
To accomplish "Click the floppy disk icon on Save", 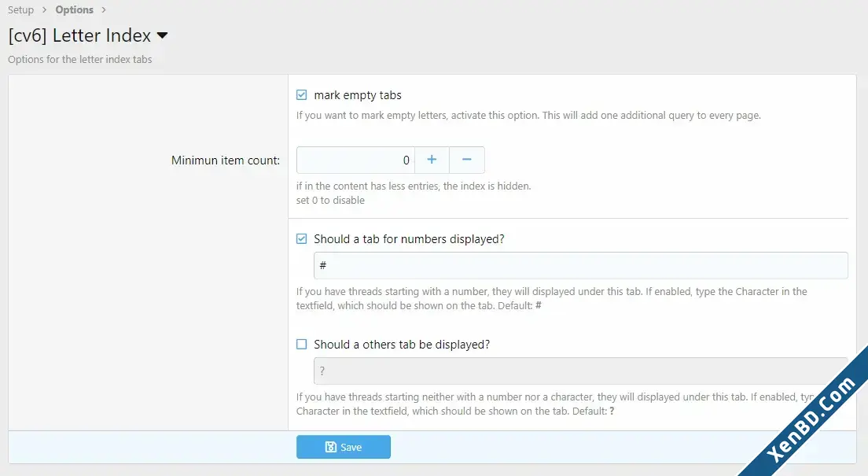I will coord(330,447).
